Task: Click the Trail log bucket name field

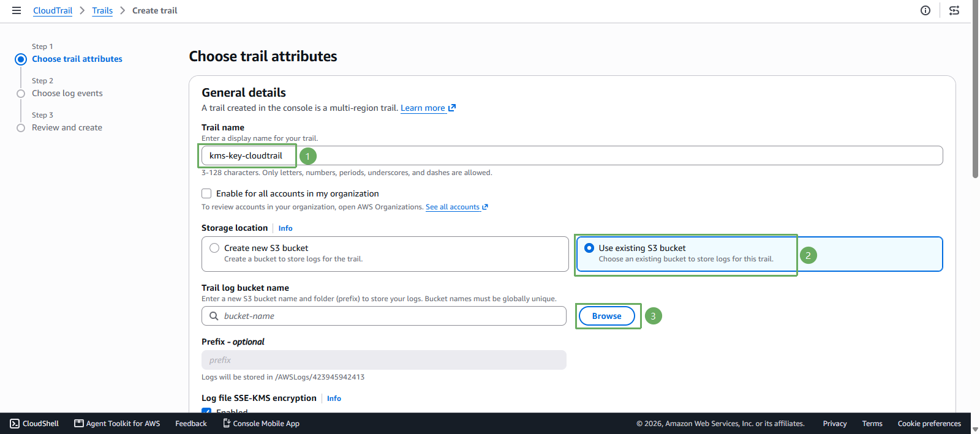Action: click(384, 316)
